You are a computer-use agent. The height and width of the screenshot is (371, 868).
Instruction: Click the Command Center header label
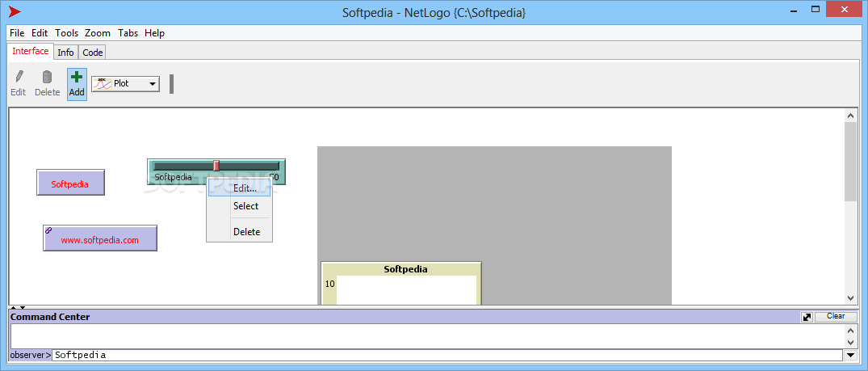pos(50,317)
